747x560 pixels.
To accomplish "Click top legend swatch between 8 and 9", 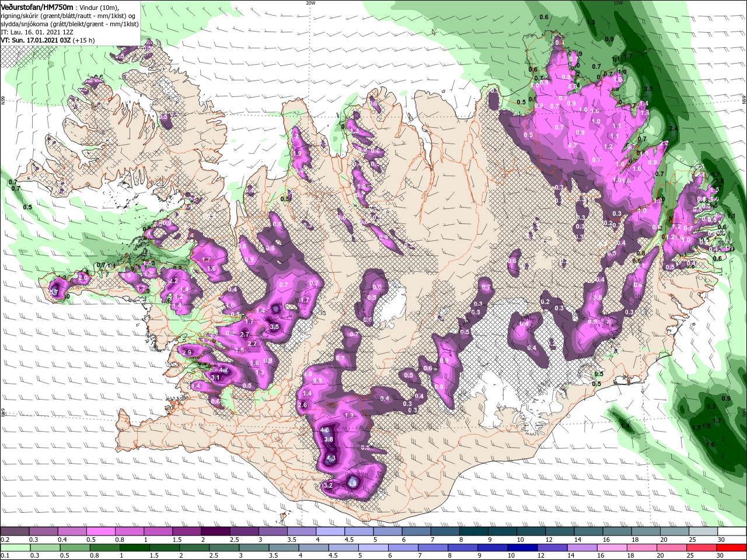I will pyautogui.click(x=473, y=531).
